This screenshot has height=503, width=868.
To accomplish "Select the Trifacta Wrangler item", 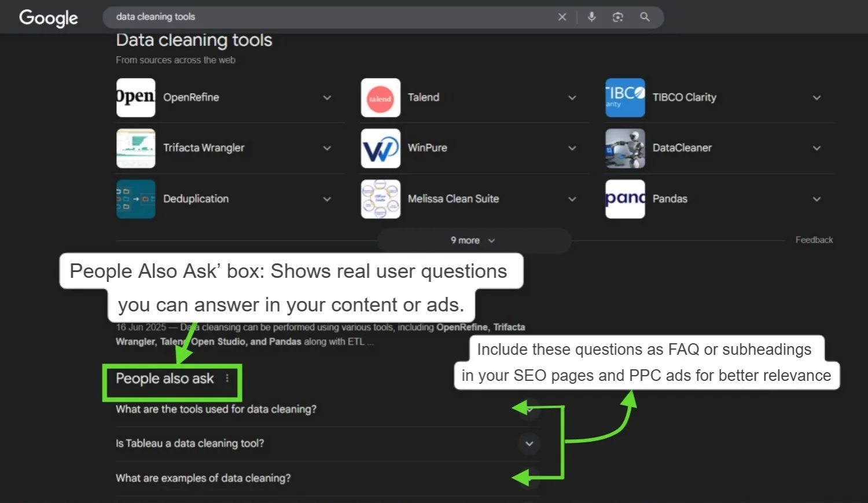I will click(x=204, y=148).
